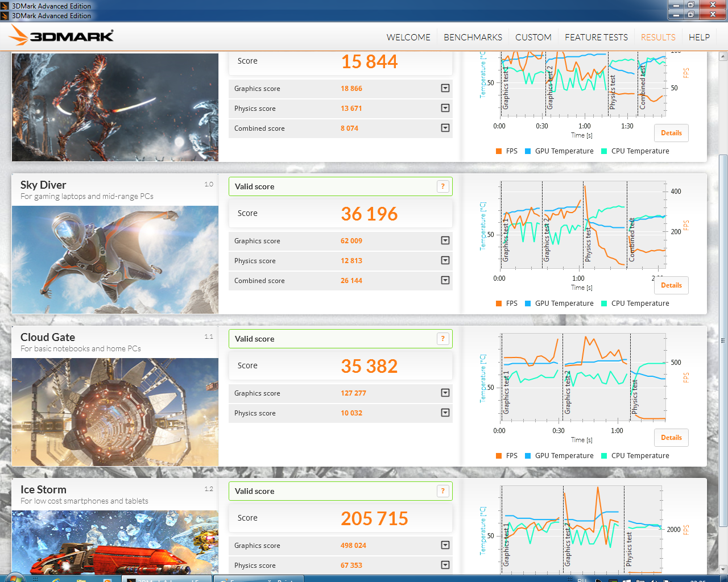Image resolution: width=728 pixels, height=582 pixels.
Task: Click the Sky Diver 'Valid score' label
Action: pyautogui.click(x=255, y=186)
